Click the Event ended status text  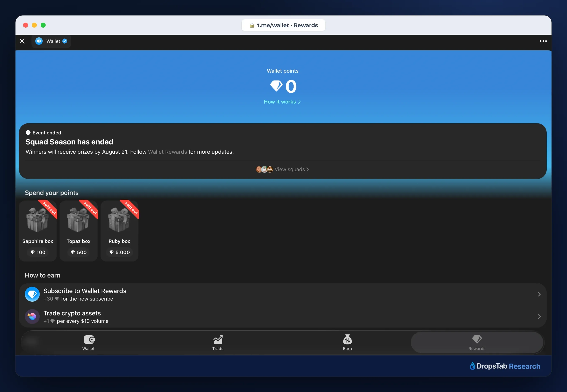(47, 133)
